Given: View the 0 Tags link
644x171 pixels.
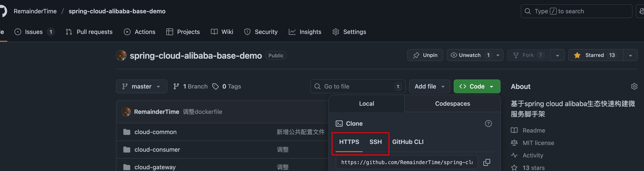Looking at the screenshot, I should pyautogui.click(x=227, y=86).
